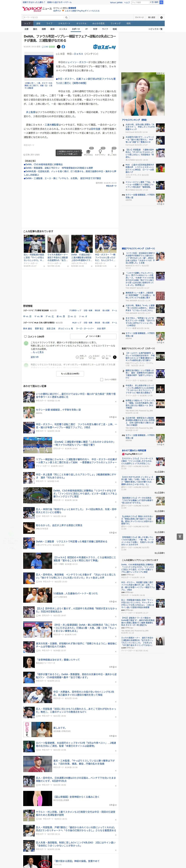The width and height of the screenshot is (186, 868).
Task: Share first comment via X icon
Action: pos(115,357)
